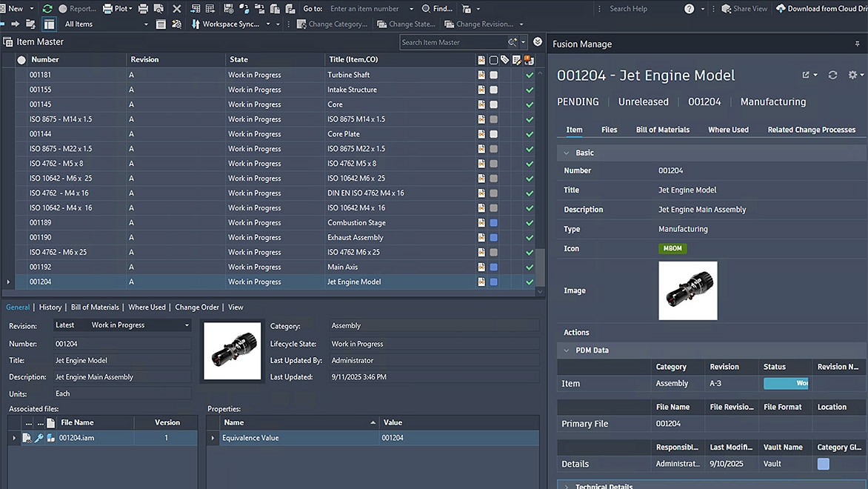Click the green checkmark for item 001204
The image size is (868, 489).
coord(529,282)
